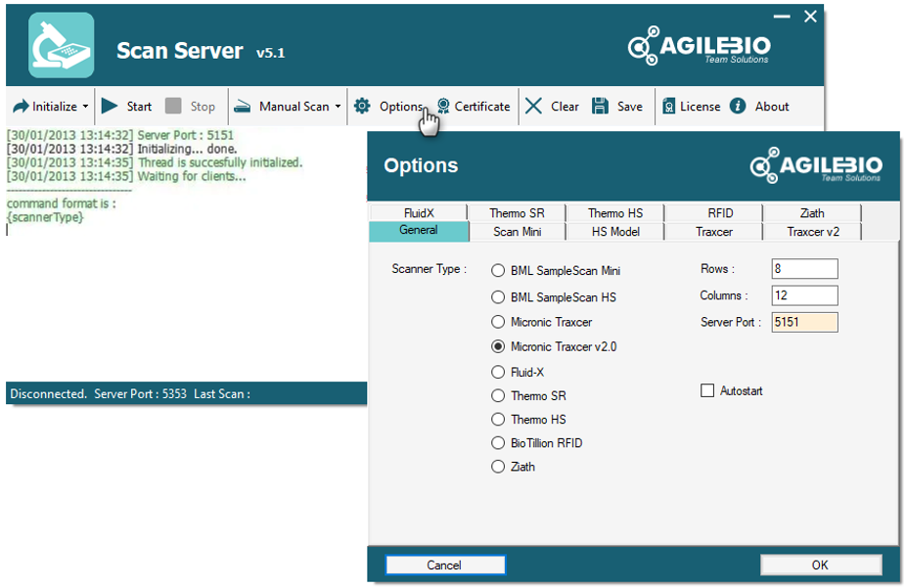Screen dimensions: 906x588
Task: Click the 'Waiting for clients...' log line
Action: [192, 177]
